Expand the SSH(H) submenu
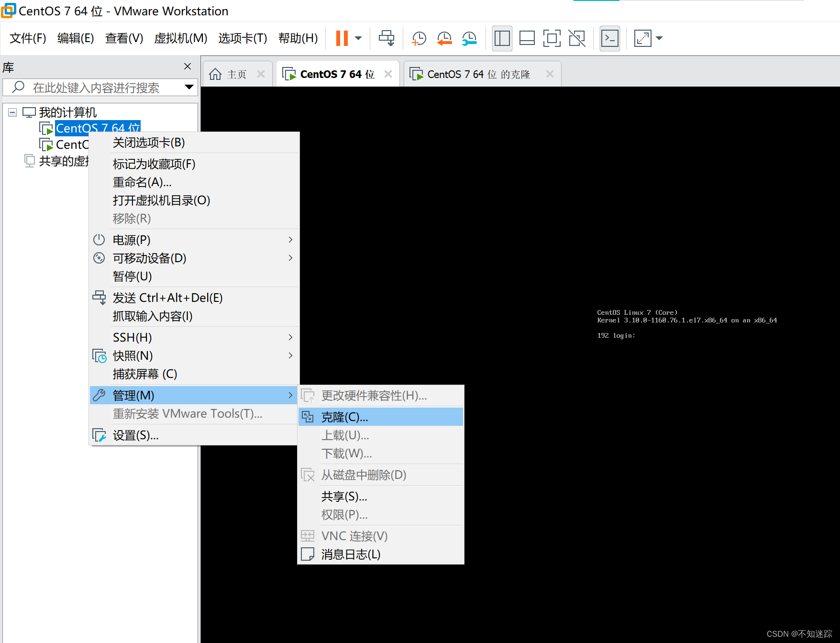Viewport: 840px width, 643px height. (194, 337)
